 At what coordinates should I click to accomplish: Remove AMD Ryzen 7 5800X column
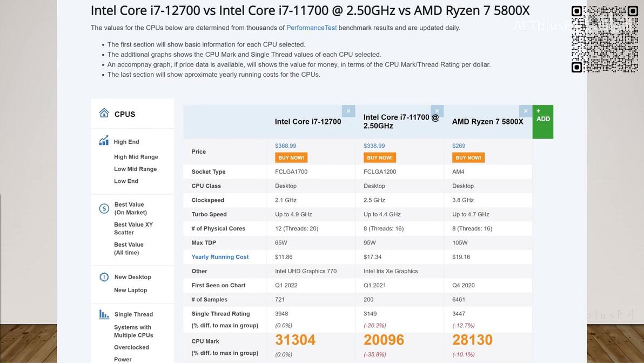click(x=526, y=111)
